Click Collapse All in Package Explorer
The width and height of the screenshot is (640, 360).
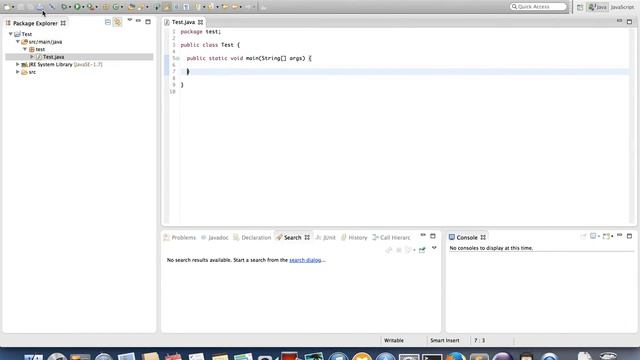(x=108, y=22)
